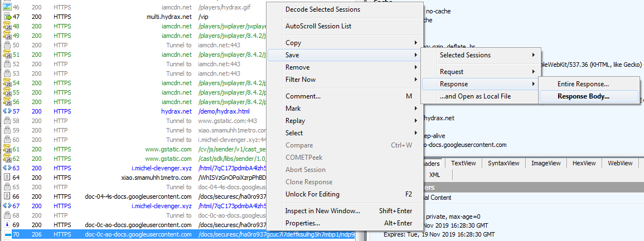Click the HTML icon of session 57
This screenshot has width=644, height=241.
pyautogui.click(x=7, y=111)
